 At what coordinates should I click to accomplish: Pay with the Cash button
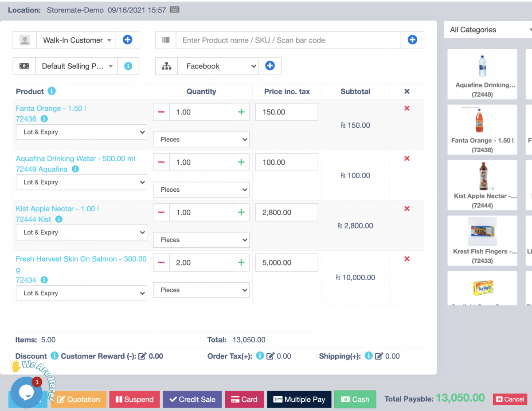tap(355, 399)
